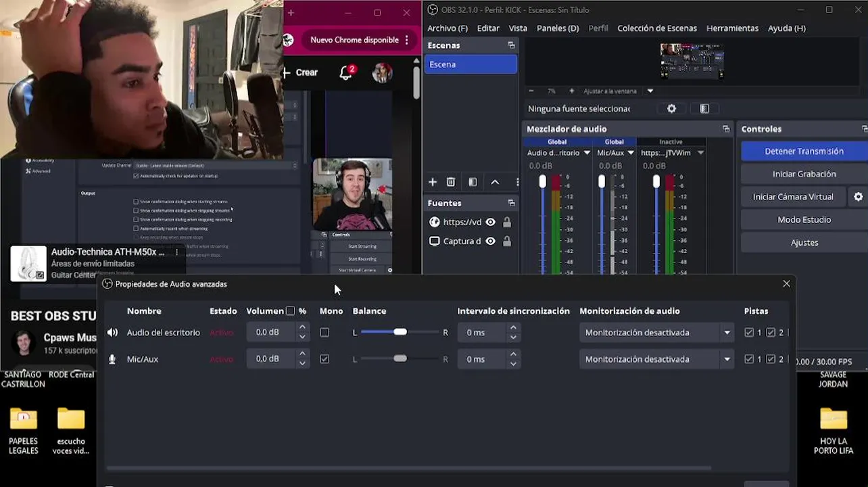
Task: Open Herramientas menu
Action: (x=733, y=28)
